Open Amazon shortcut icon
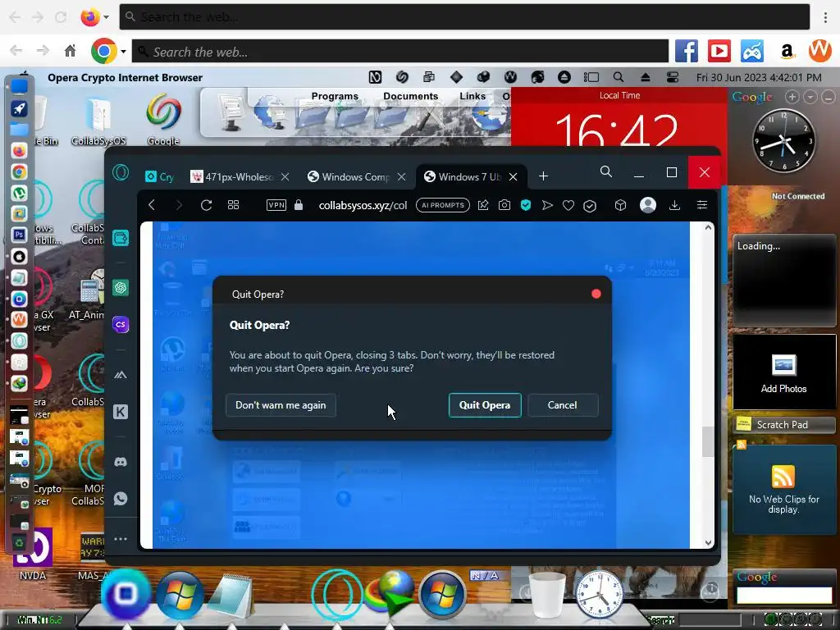The image size is (840, 630). [x=787, y=52]
